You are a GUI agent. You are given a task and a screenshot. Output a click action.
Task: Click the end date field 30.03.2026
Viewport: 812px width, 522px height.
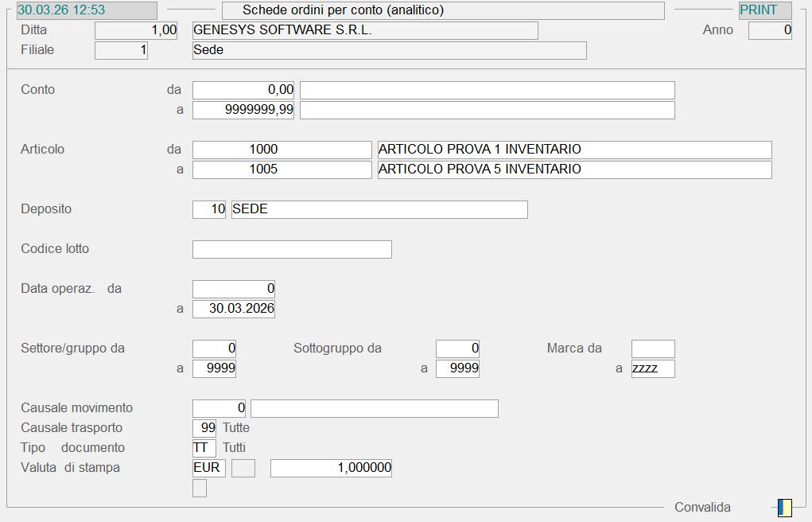pyautogui.click(x=234, y=309)
